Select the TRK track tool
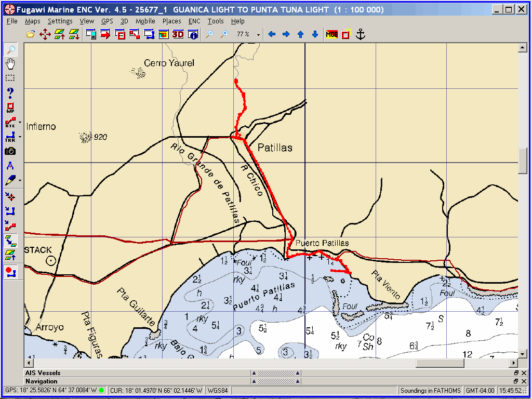 coord(10,137)
